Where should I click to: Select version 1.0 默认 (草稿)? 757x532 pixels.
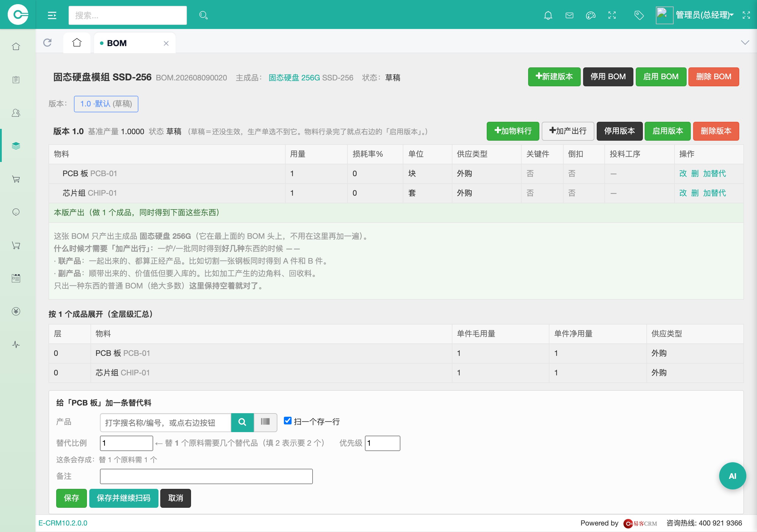point(106,104)
